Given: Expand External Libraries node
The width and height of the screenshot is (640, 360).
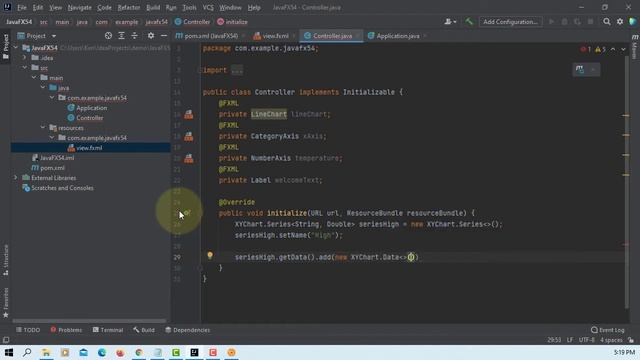Looking at the screenshot, I should tap(16, 178).
